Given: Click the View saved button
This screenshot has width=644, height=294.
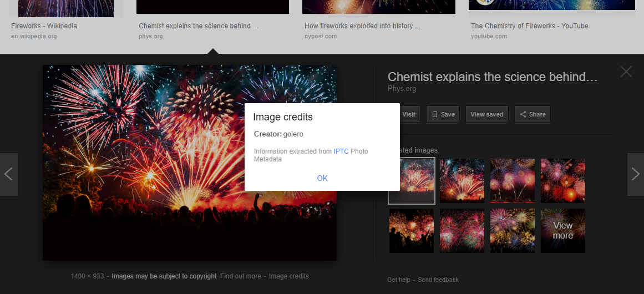Looking at the screenshot, I should [x=486, y=114].
